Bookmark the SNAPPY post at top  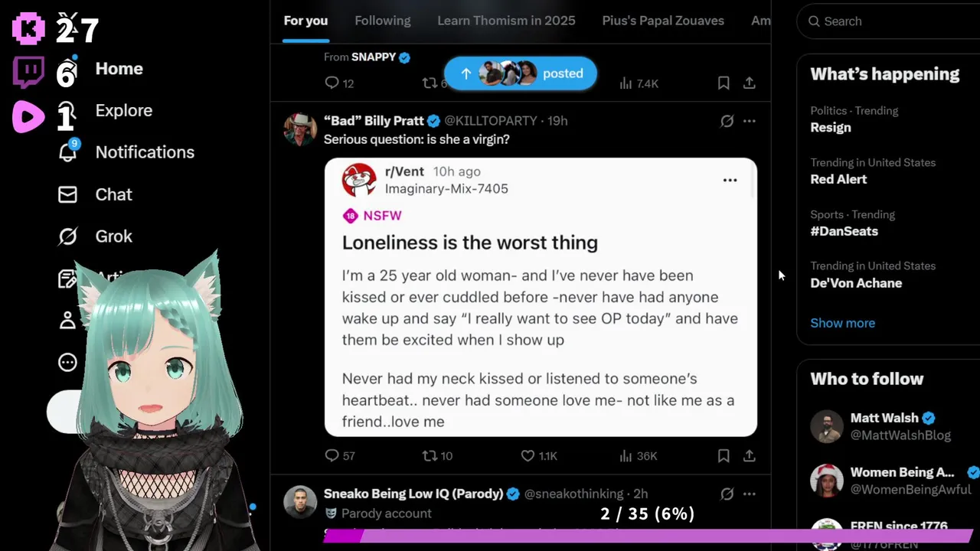(x=724, y=83)
